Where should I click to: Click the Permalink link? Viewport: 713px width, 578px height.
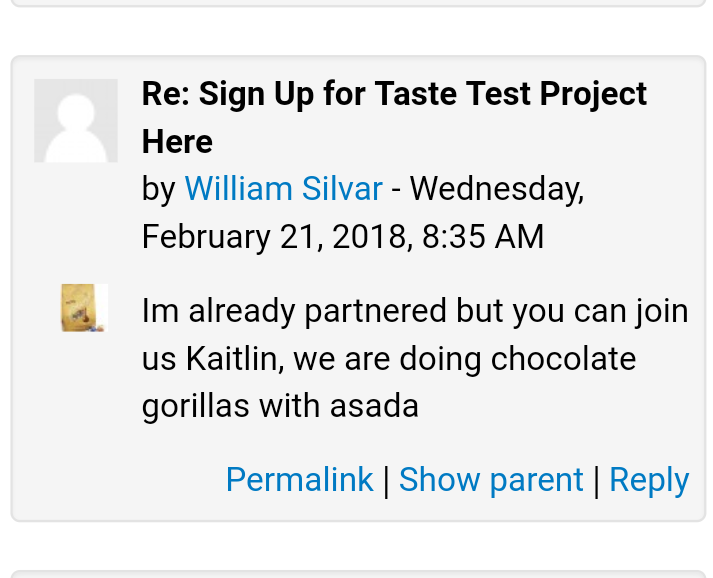[x=300, y=479]
